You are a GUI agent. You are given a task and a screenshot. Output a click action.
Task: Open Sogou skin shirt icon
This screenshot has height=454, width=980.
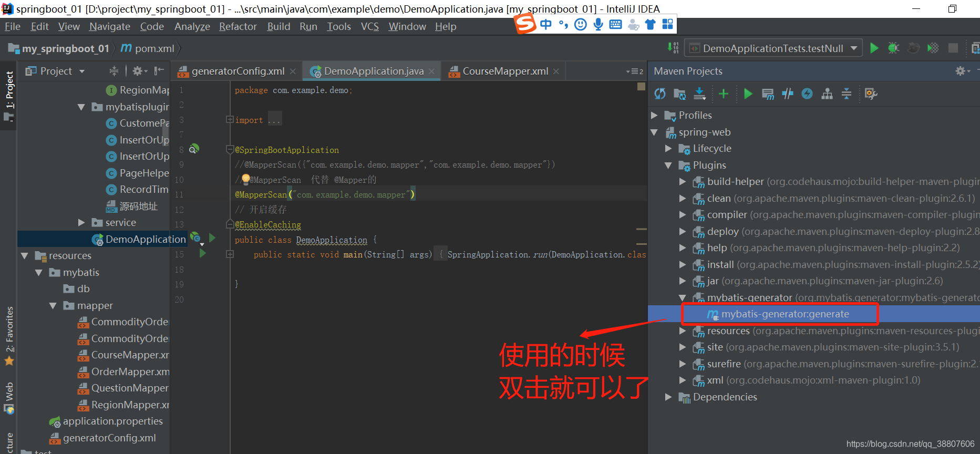tap(651, 24)
